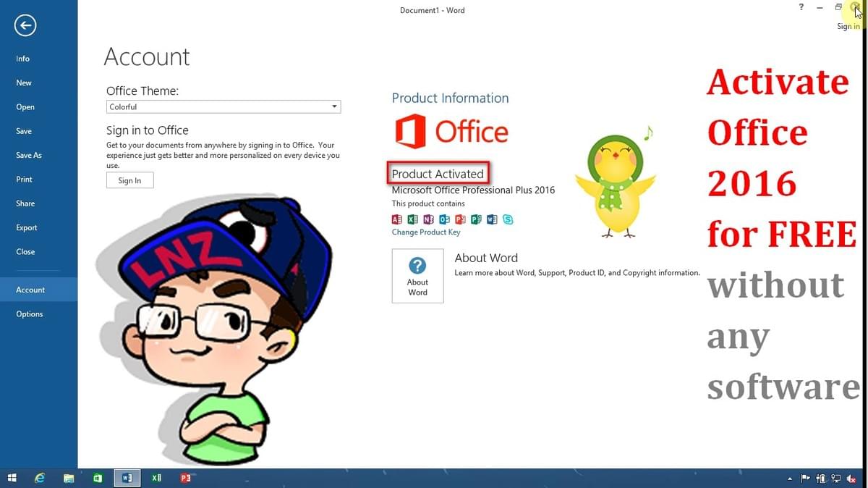The height and width of the screenshot is (488, 868).
Task: Click Sign in at top right
Action: coord(848,26)
